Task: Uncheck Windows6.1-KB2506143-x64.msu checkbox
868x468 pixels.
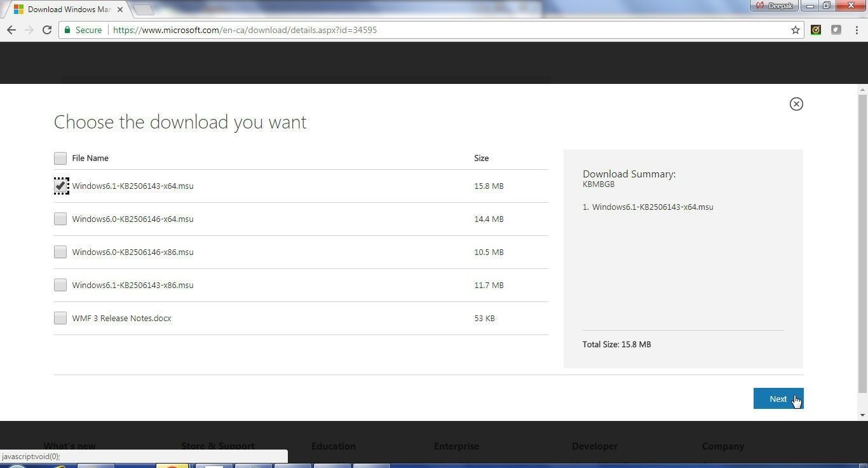Action: coord(60,186)
